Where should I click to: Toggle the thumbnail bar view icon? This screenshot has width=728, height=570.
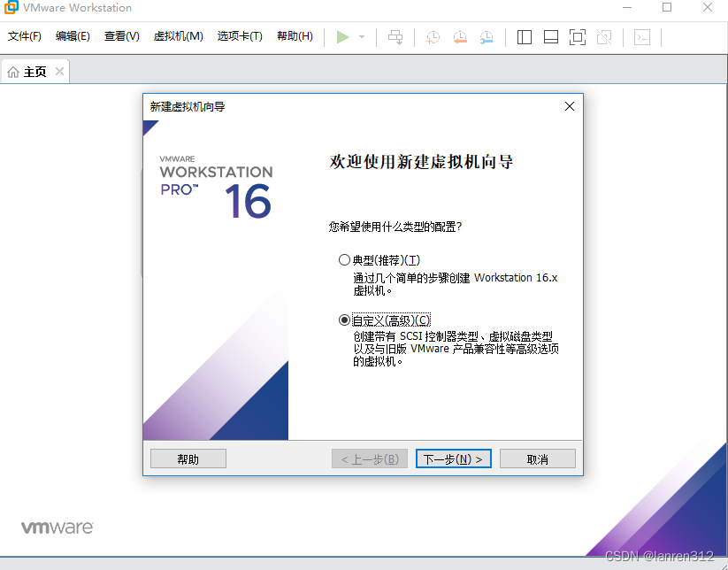point(550,37)
